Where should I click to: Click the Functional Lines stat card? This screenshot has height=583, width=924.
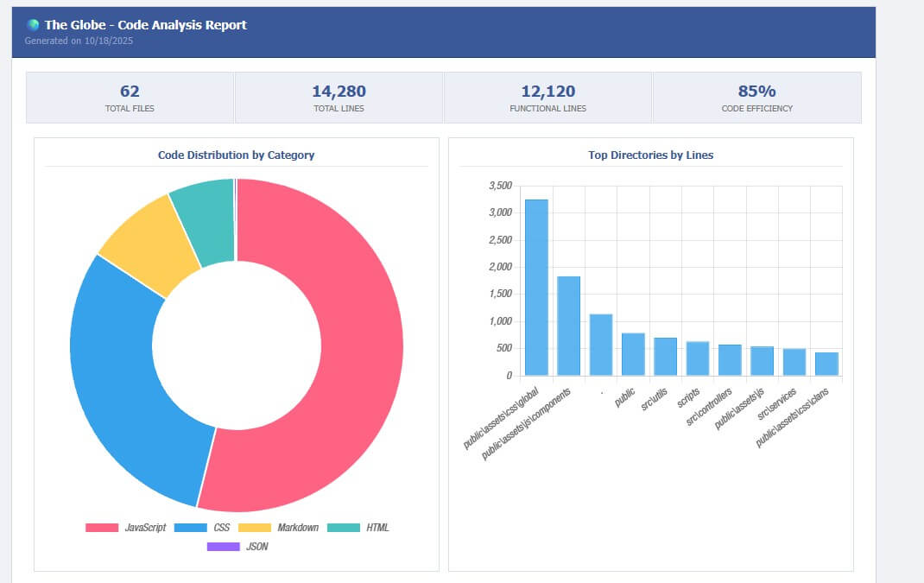click(547, 98)
